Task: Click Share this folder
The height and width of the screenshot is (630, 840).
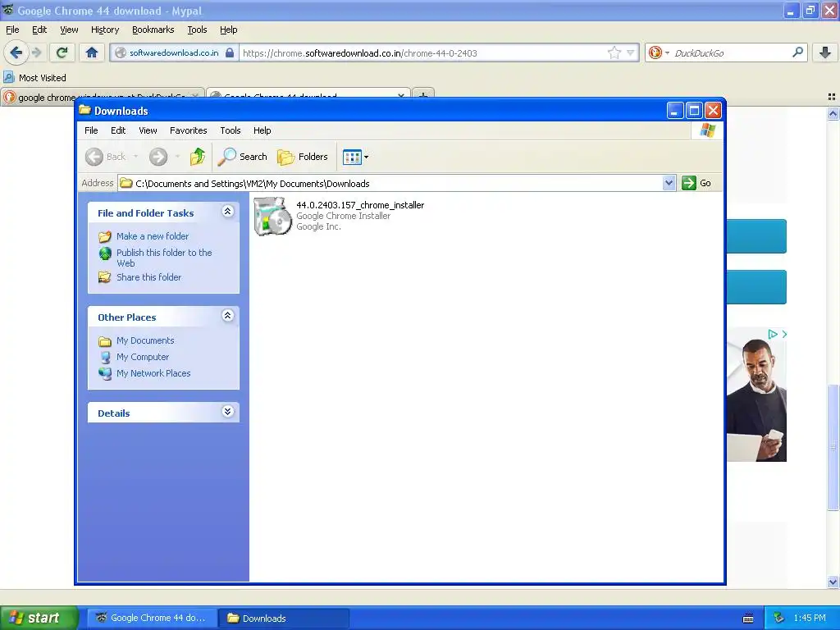Action: click(x=149, y=277)
